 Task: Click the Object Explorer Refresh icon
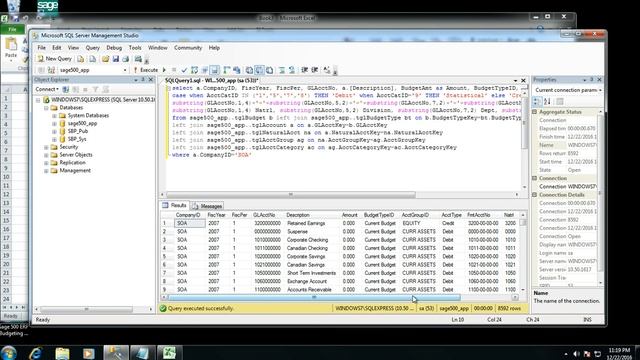point(105,89)
